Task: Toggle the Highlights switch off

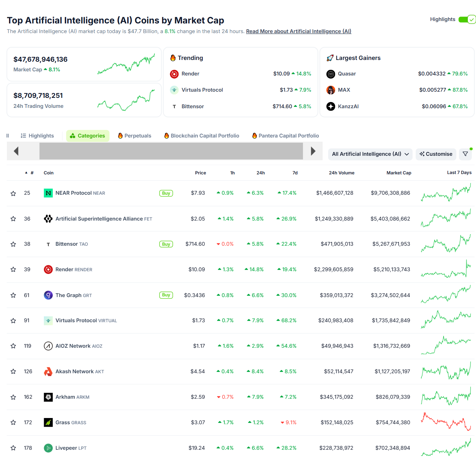Action: tap(467, 19)
